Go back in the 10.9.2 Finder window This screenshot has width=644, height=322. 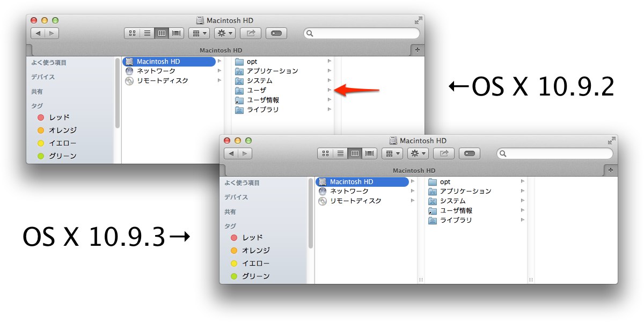coord(38,33)
